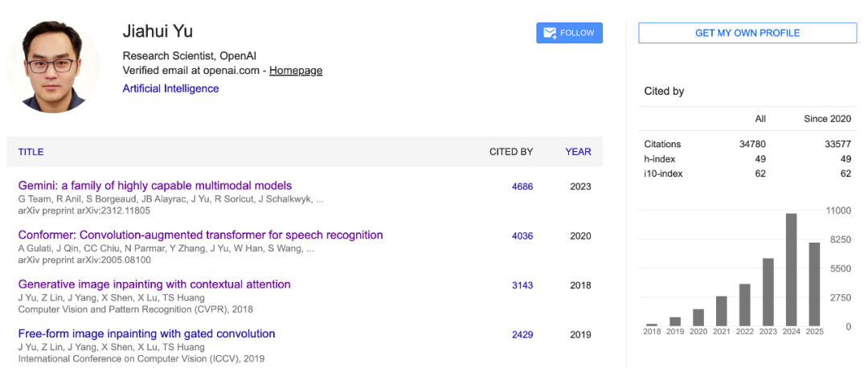Open Generative image inpainting contextual attention paper
The width and height of the screenshot is (868, 368).
[154, 284]
